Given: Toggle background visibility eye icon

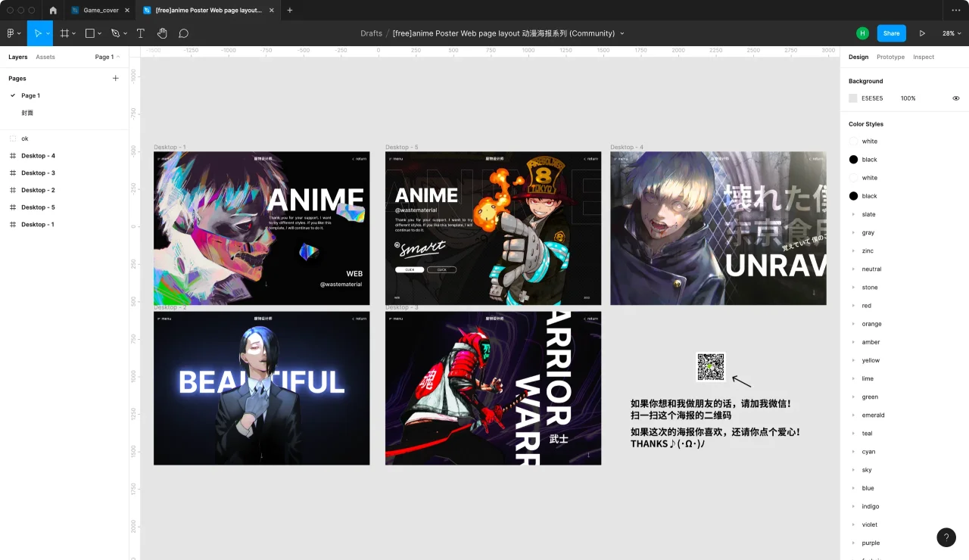Looking at the screenshot, I should point(955,98).
